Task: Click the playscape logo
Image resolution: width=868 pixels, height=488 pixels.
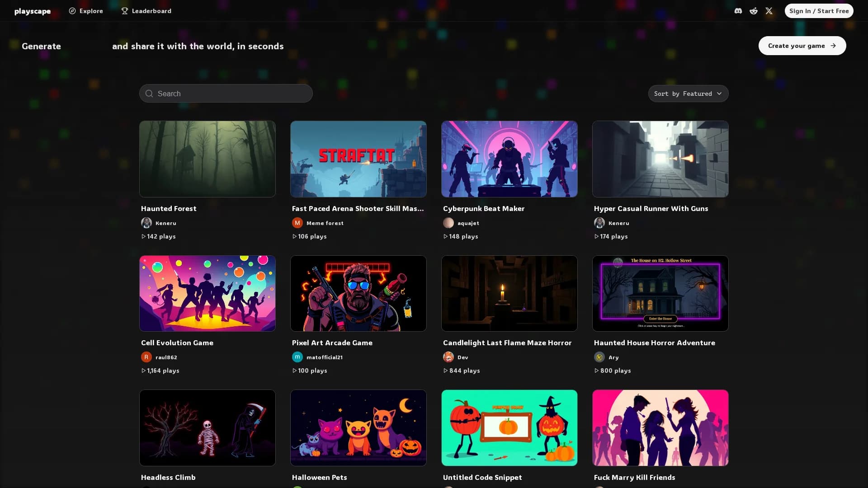Action: 33,11
